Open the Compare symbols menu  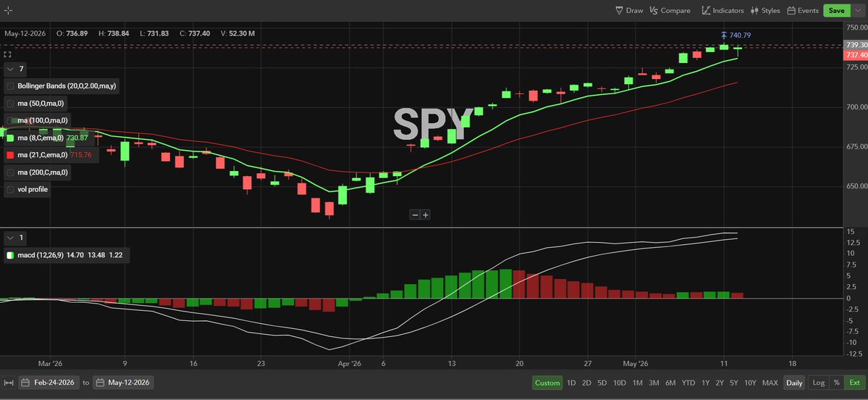point(670,11)
